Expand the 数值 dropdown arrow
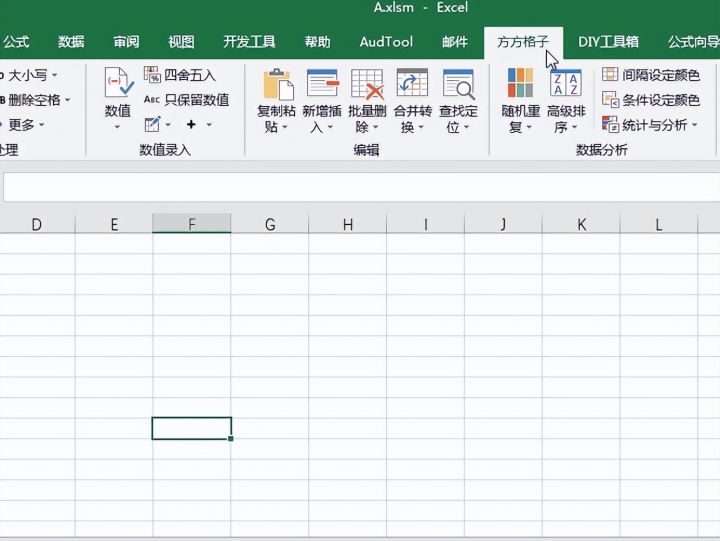Screen dimensions: 720x541 (x=118, y=127)
